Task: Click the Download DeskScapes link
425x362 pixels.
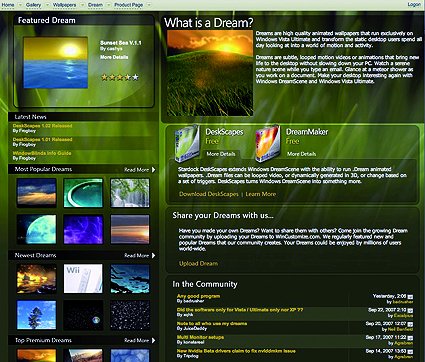Action: (209, 194)
